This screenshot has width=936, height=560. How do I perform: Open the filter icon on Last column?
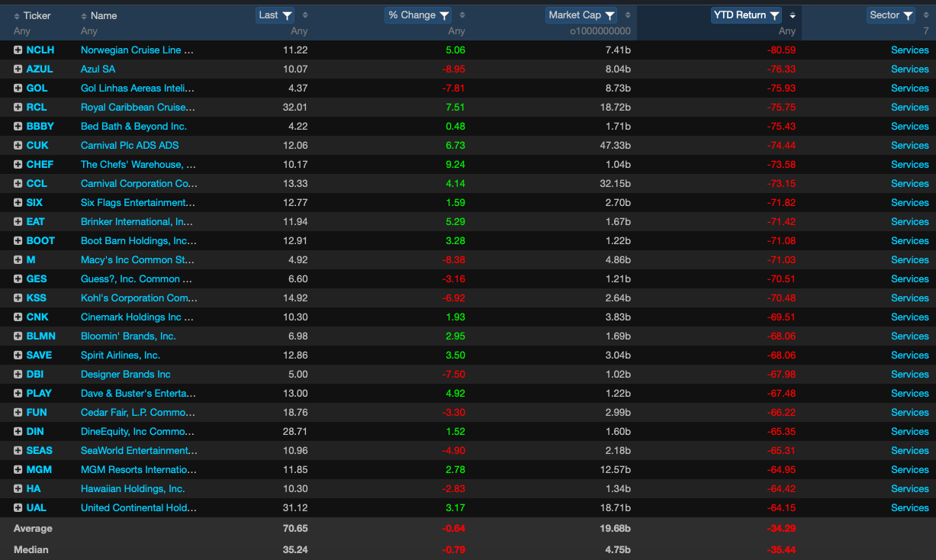click(x=287, y=15)
